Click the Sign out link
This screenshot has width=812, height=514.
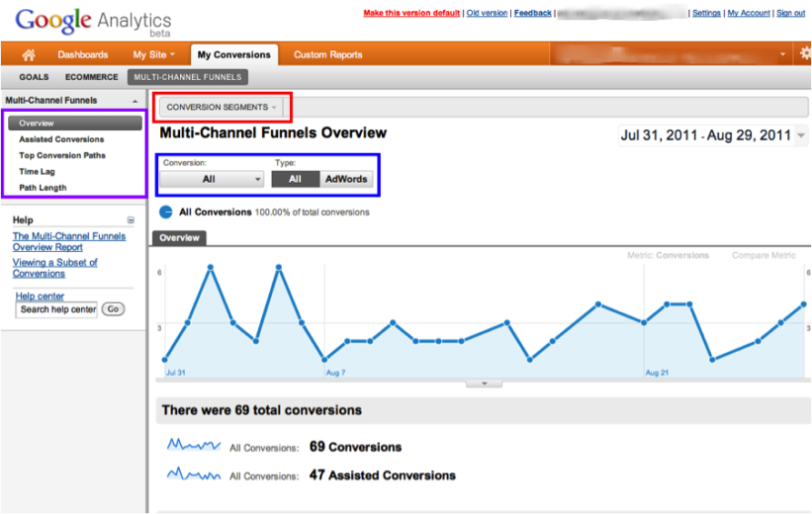coord(791,13)
